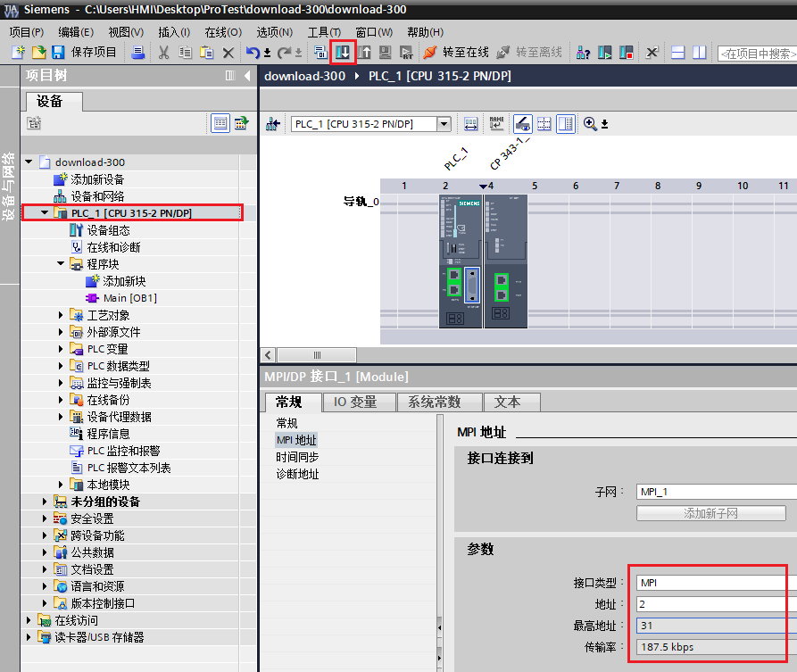797x672 pixels.
Task: Collapse the 程序块 folder arrow
Action: [60, 264]
